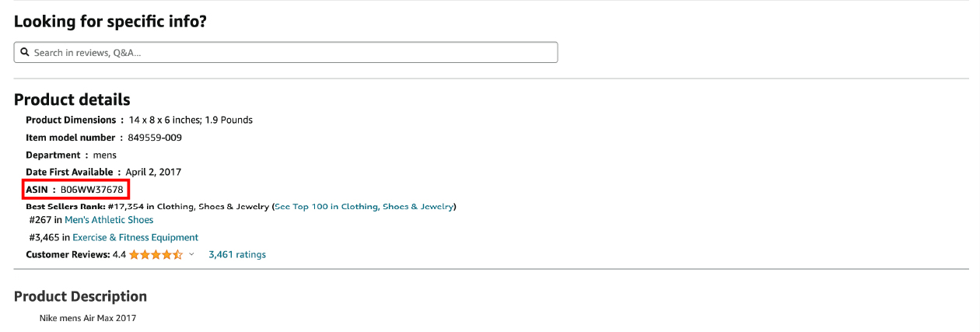
Task: Open See Top 100 in Clothing link
Action: pos(364,207)
